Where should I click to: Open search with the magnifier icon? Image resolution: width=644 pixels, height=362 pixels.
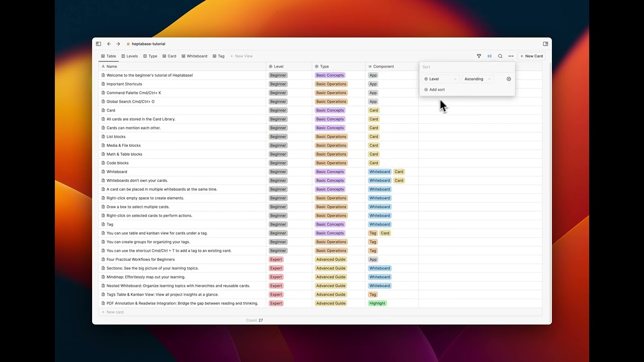tap(500, 56)
